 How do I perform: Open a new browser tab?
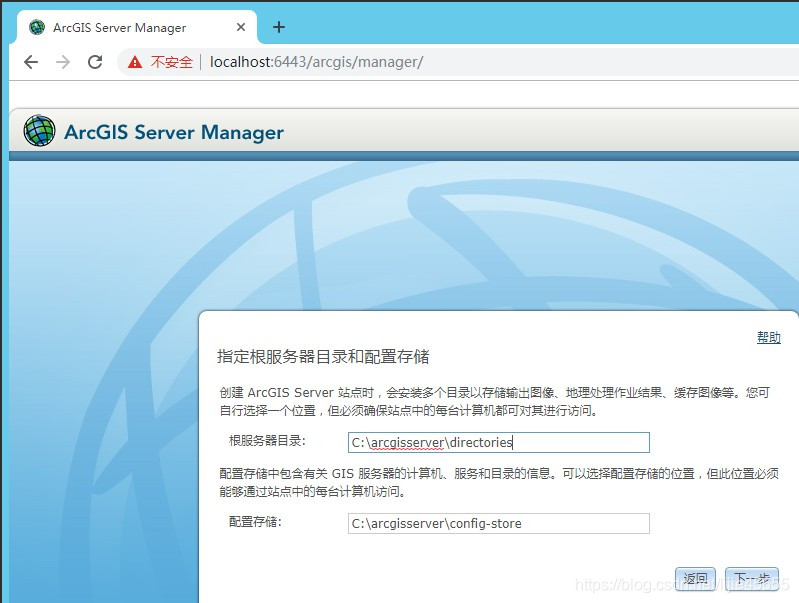(279, 27)
